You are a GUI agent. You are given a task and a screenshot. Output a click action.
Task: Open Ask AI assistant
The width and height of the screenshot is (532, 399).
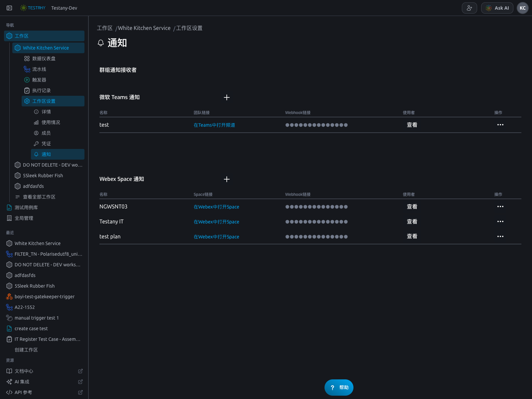click(497, 8)
